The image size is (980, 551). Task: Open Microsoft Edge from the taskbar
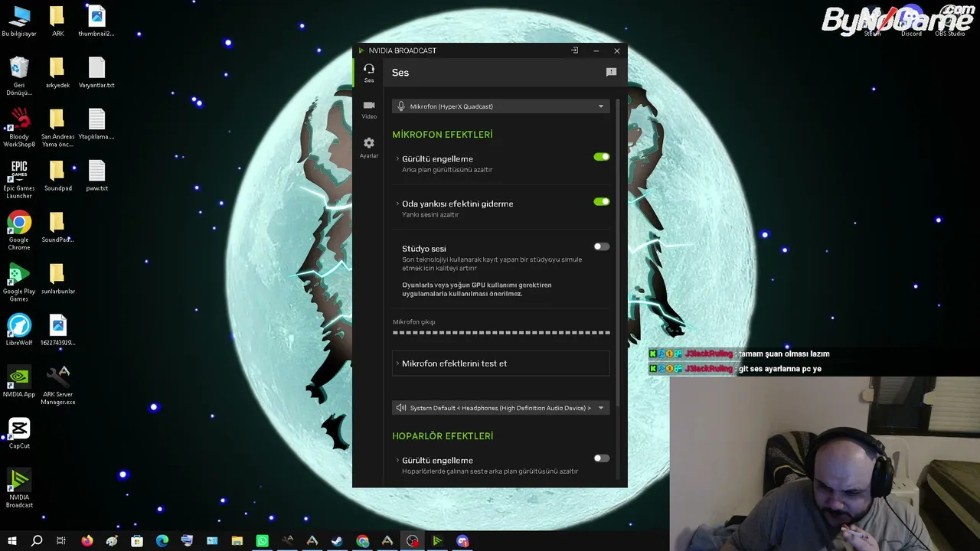coord(162,541)
